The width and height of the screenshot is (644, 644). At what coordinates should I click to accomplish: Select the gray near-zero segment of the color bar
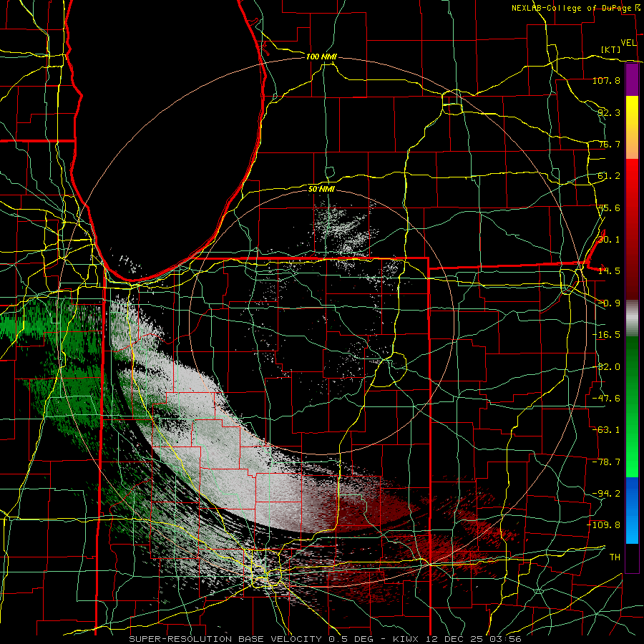(632, 318)
